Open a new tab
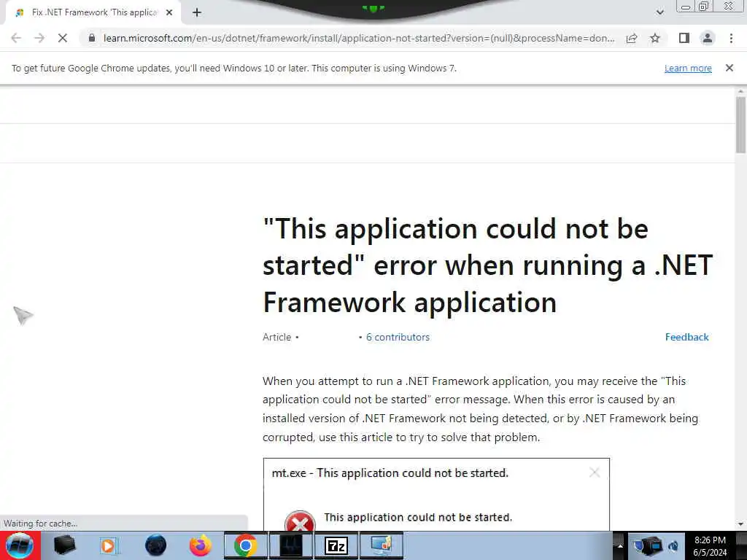The image size is (747, 560). [197, 13]
